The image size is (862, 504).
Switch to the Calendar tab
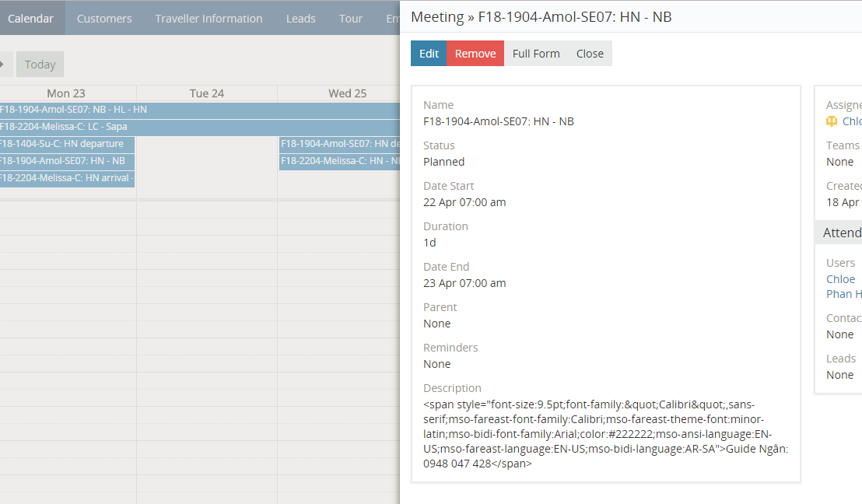click(31, 18)
